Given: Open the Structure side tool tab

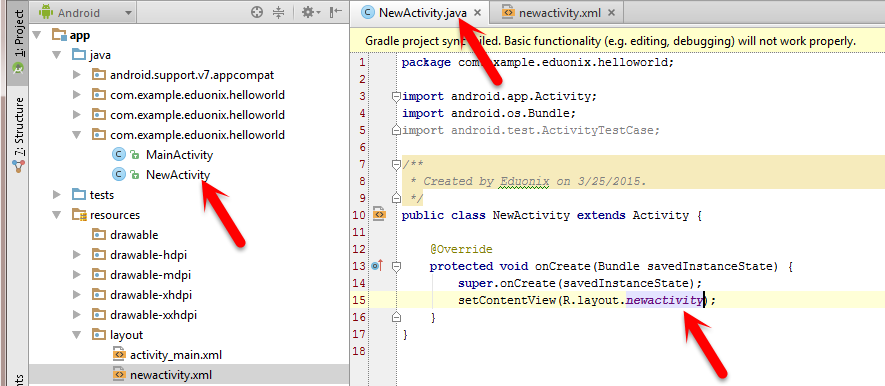Looking at the screenshot, I should (19, 135).
